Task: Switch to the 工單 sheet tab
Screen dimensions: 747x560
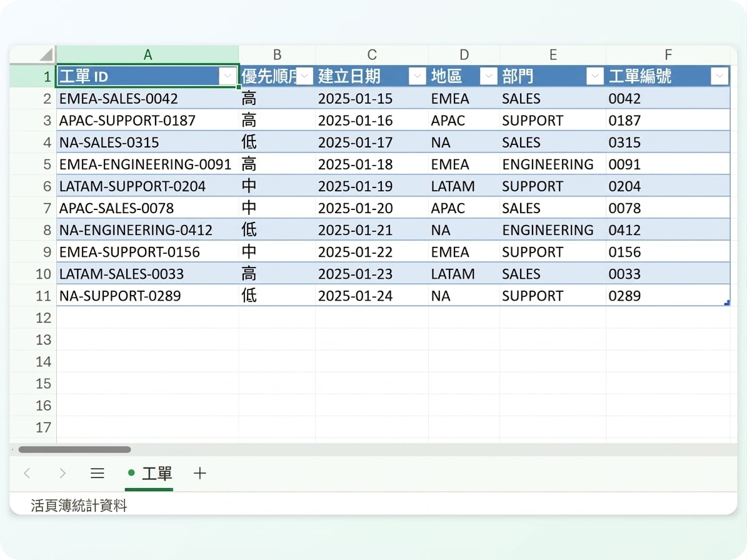Action: [149, 474]
